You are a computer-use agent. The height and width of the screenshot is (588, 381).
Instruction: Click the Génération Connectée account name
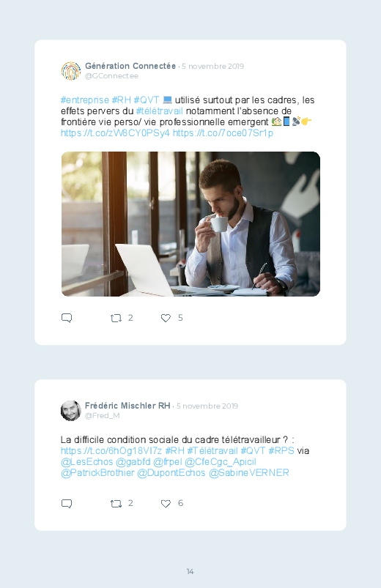click(x=130, y=66)
